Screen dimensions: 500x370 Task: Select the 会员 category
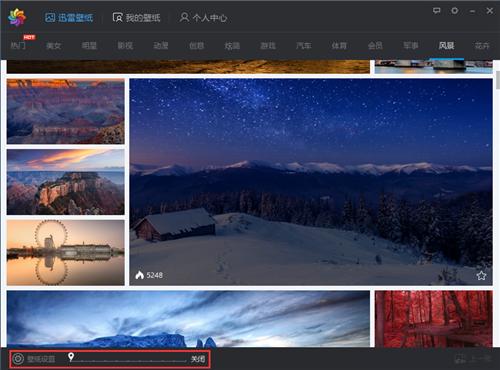375,45
